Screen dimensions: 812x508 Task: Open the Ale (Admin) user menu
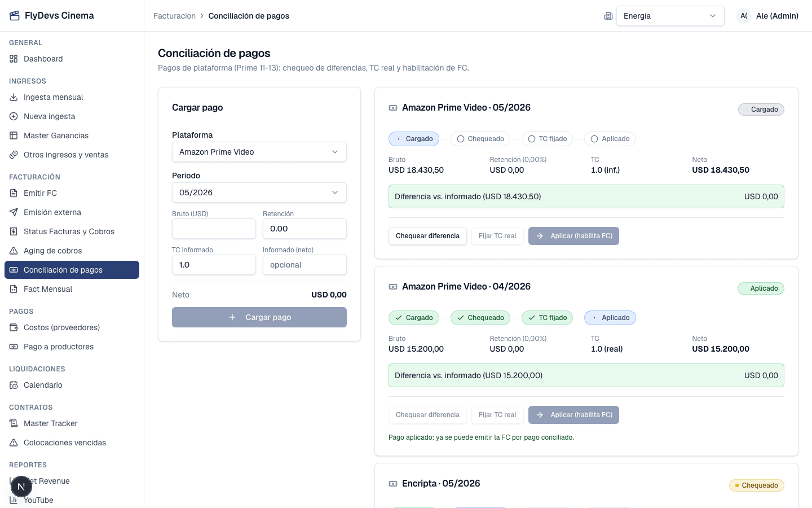click(767, 16)
